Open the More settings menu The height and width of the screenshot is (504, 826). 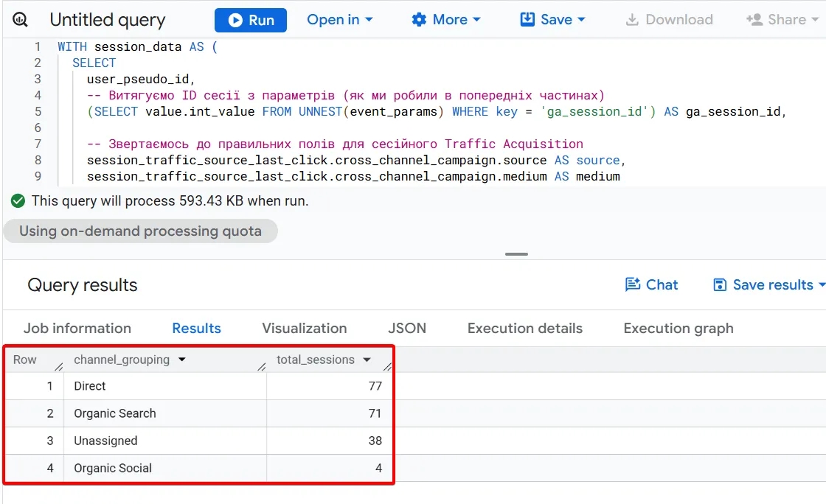point(445,20)
